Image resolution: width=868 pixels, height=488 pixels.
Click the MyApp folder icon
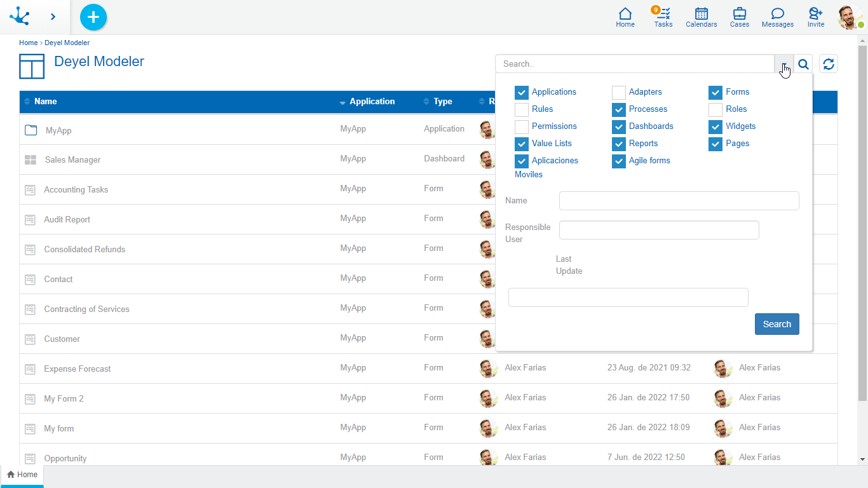pyautogui.click(x=31, y=130)
